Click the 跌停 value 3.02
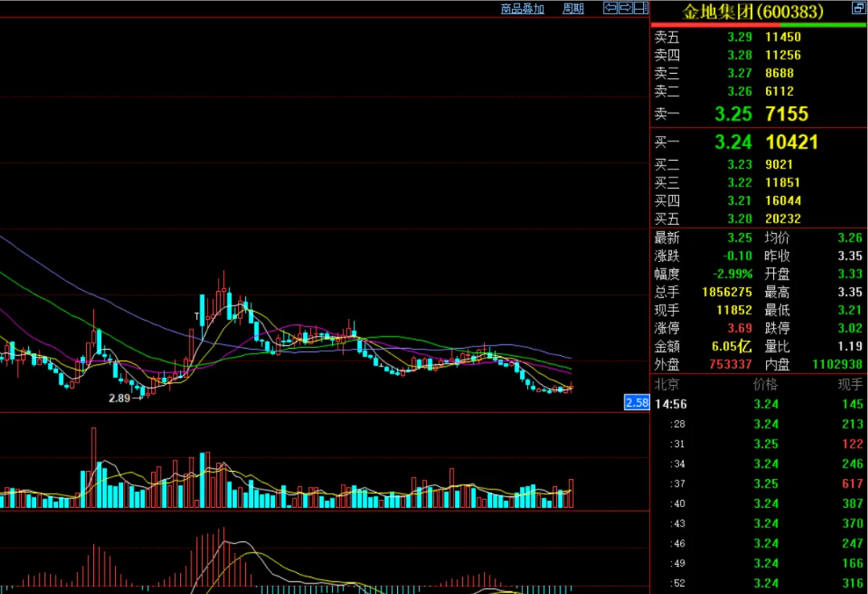The height and width of the screenshot is (594, 868). pos(850,329)
